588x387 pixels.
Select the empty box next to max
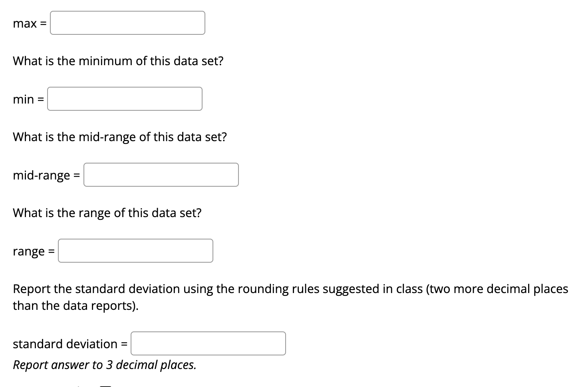(x=127, y=23)
